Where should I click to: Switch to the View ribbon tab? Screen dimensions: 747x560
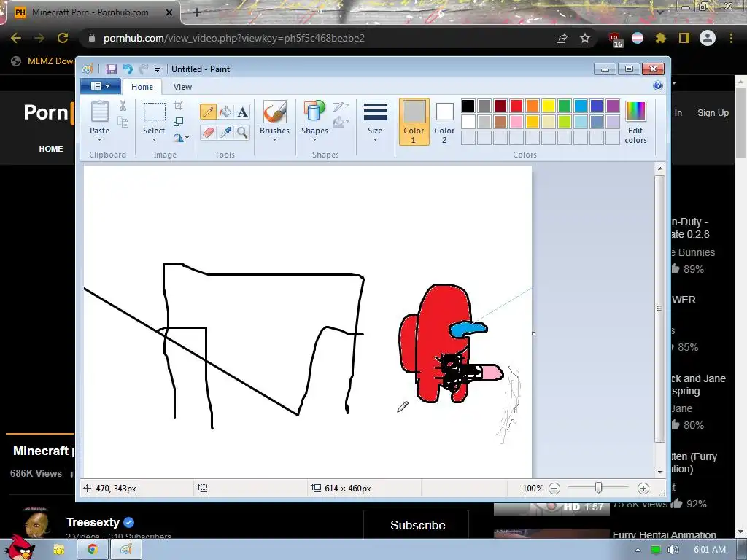coord(182,87)
